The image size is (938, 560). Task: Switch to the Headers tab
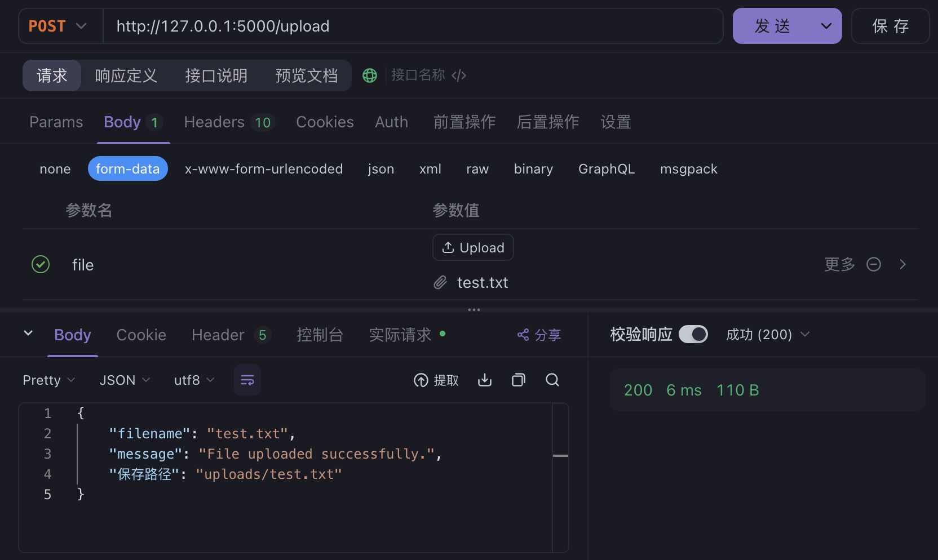pyautogui.click(x=227, y=122)
